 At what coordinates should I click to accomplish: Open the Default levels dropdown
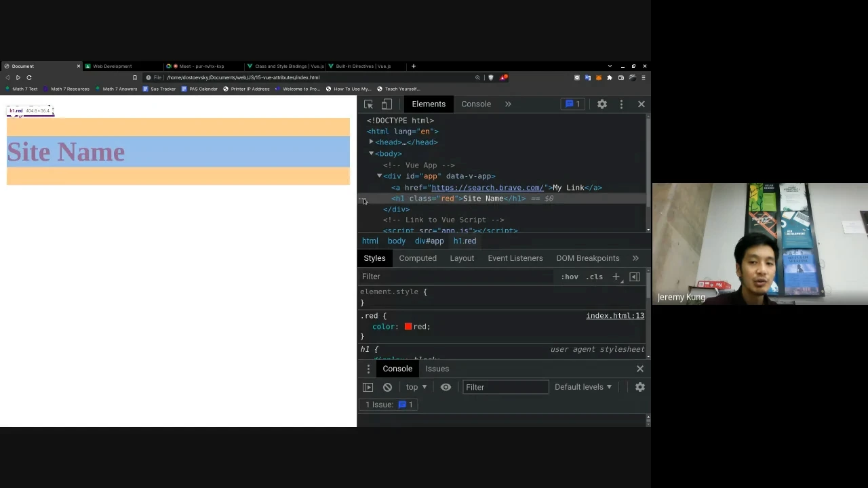(583, 387)
